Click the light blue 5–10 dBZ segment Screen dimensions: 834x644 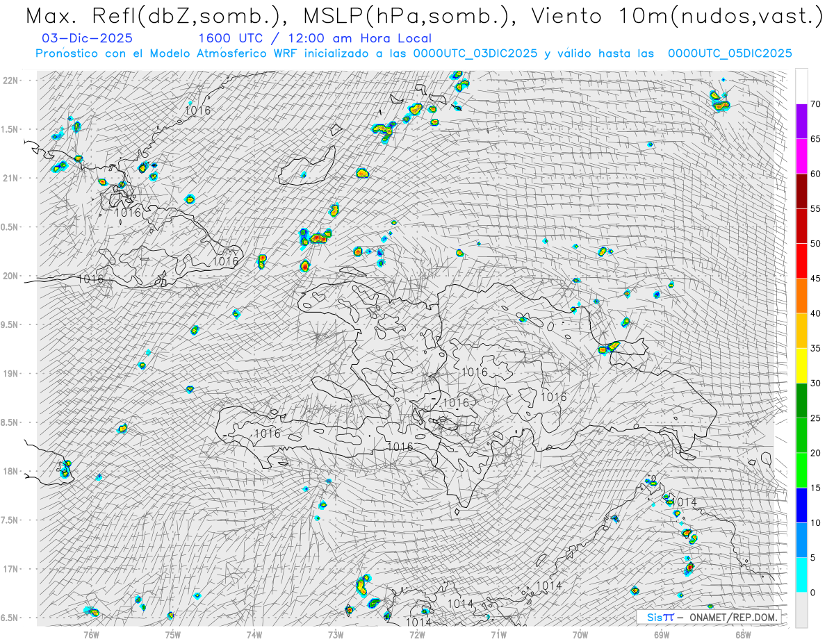801,540
